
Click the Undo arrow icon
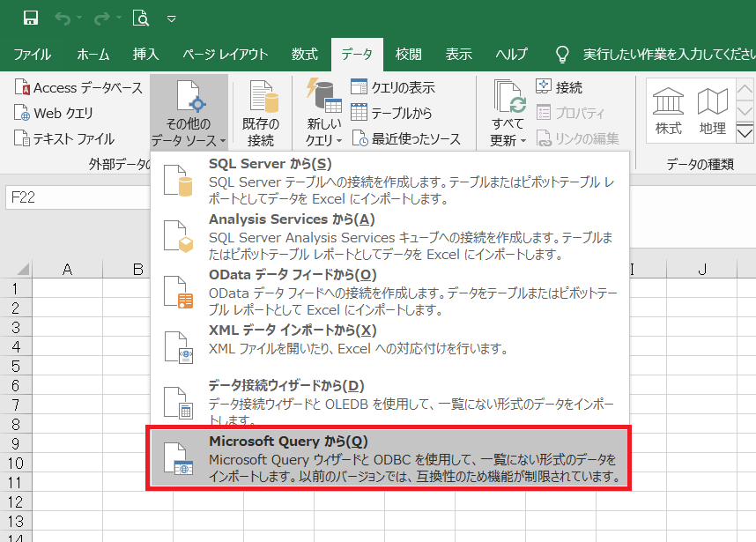click(x=63, y=18)
